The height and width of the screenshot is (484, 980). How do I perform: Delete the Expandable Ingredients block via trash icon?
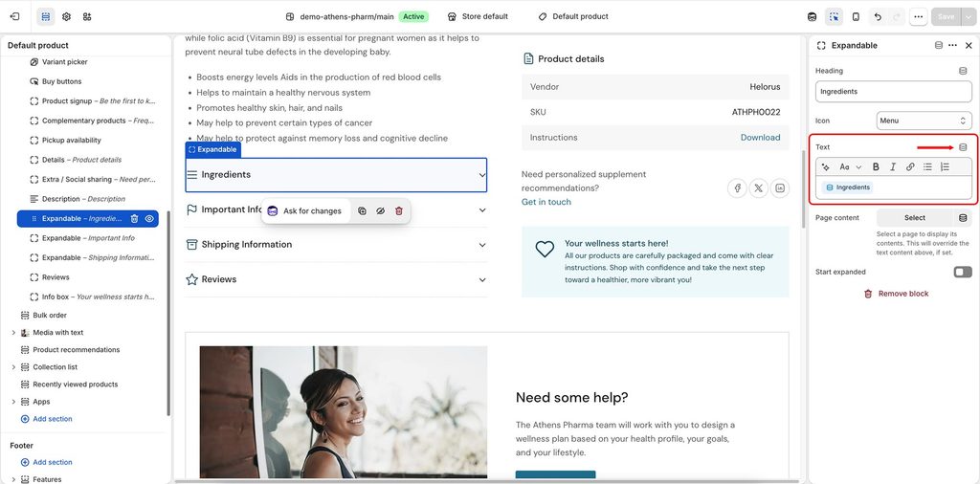pos(134,219)
